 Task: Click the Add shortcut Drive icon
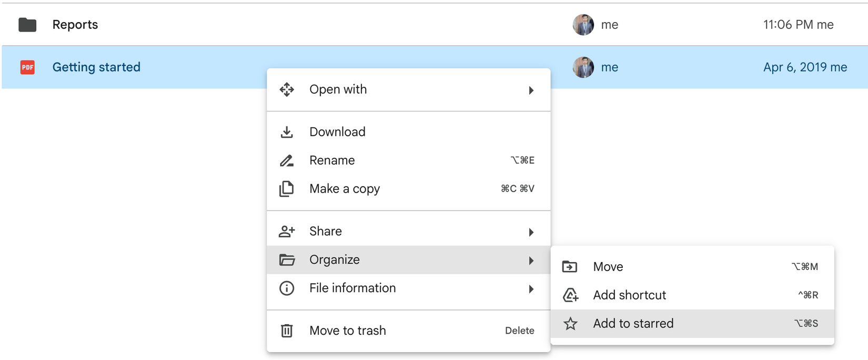[x=570, y=295]
